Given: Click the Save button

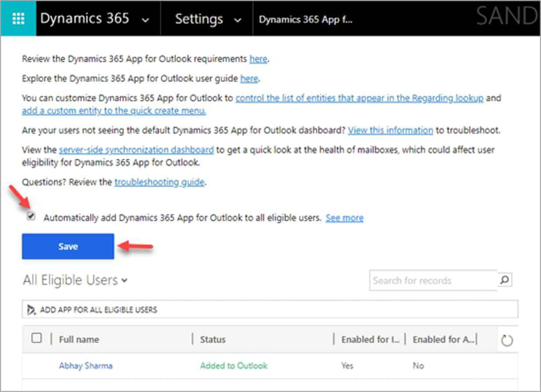Looking at the screenshot, I should coord(68,246).
